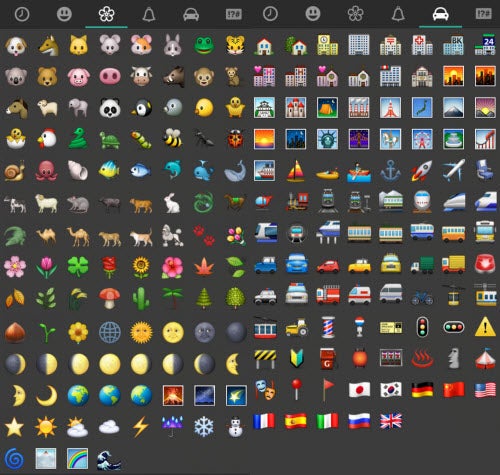Choose the ambulance emoji
This screenshot has height=475, width=500.
[359, 295]
